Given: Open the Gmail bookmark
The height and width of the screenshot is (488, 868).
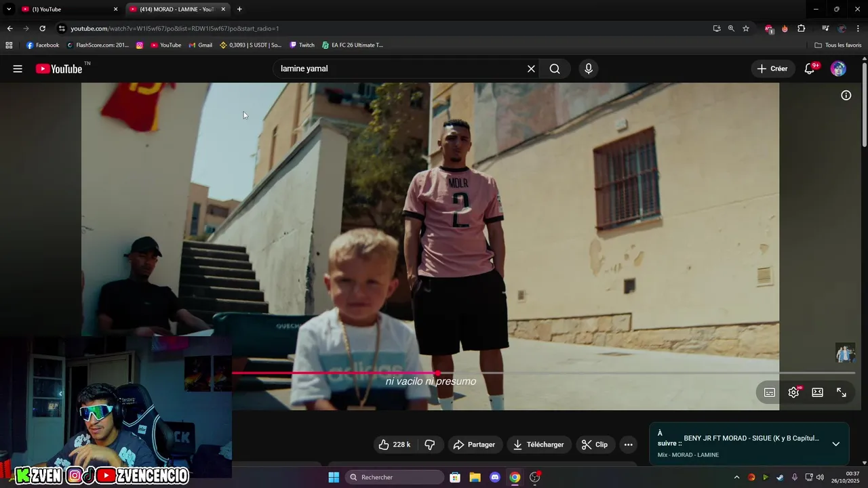Looking at the screenshot, I should (200, 45).
